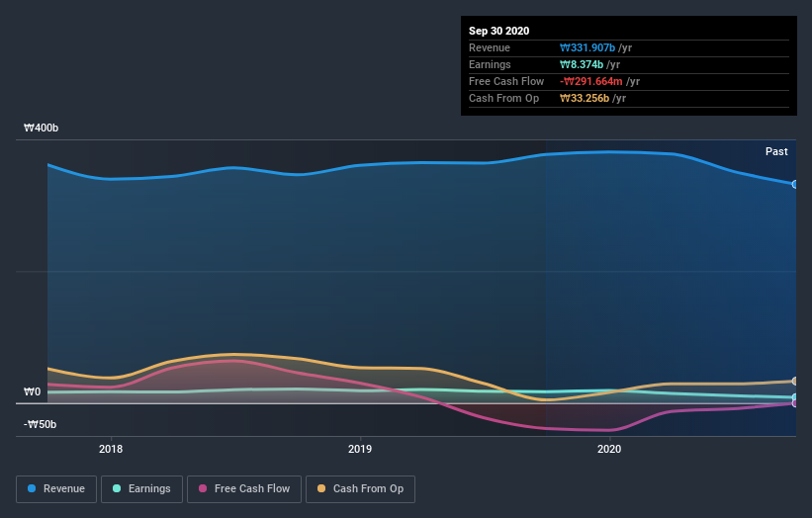812x518 pixels.
Task: Toggle the Cash From Op legend series
Action: (360, 489)
